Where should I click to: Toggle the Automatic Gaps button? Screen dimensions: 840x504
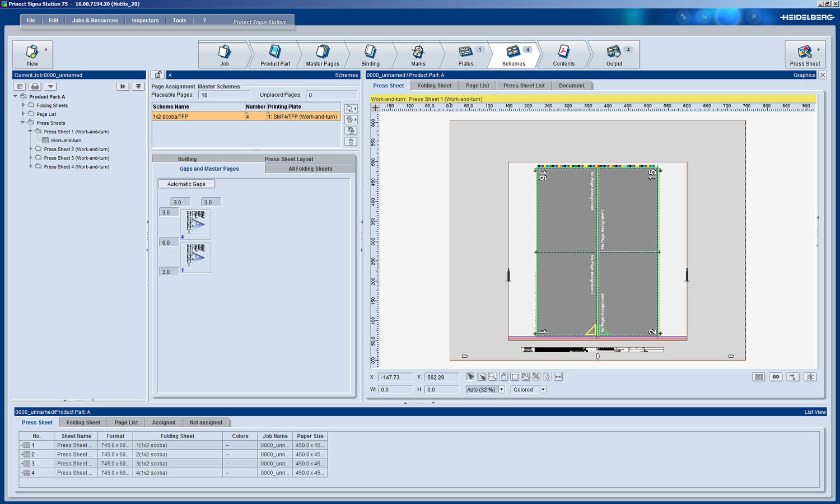click(x=186, y=184)
